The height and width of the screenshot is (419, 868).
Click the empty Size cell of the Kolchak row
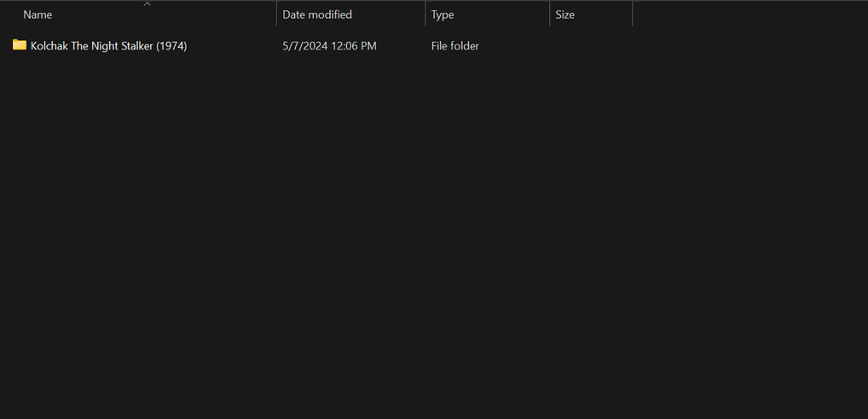(x=590, y=46)
